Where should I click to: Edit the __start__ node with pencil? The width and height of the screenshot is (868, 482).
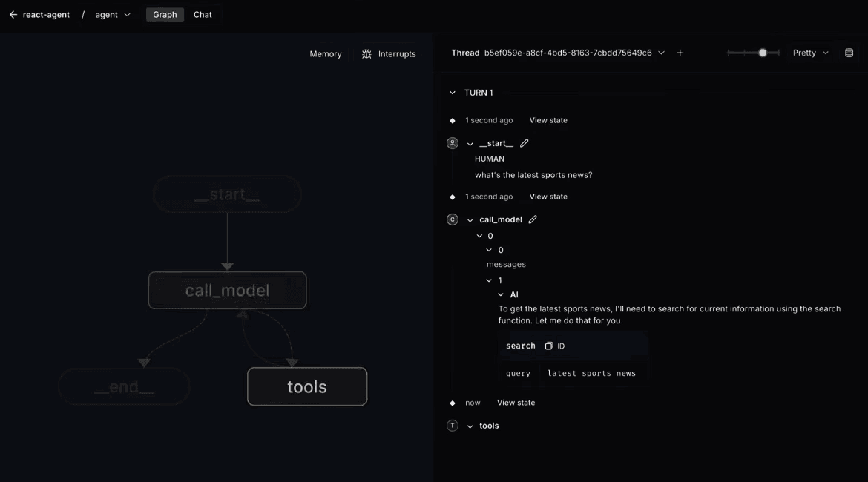(525, 143)
